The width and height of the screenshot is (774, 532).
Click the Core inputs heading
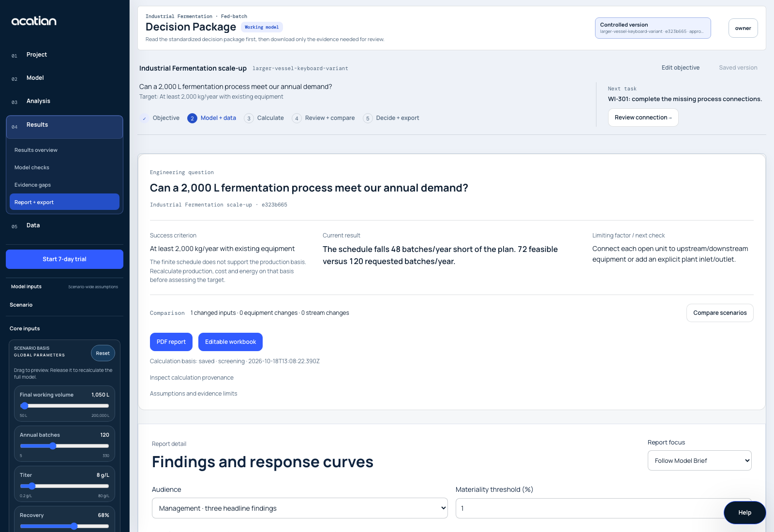pyautogui.click(x=25, y=328)
